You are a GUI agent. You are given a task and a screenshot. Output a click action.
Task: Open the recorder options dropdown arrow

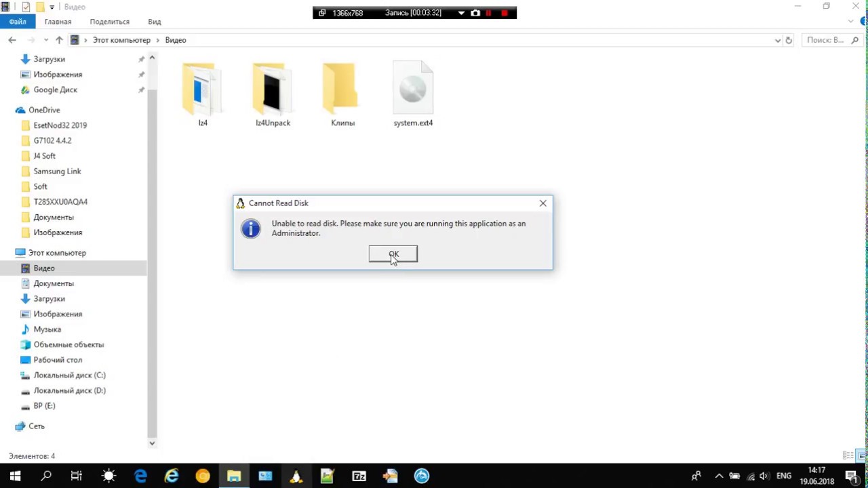pyautogui.click(x=461, y=13)
